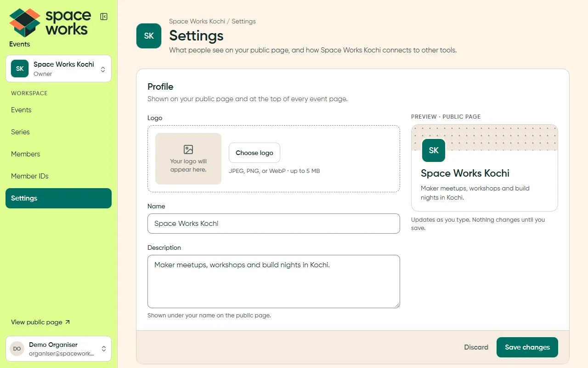The width and height of the screenshot is (588, 368).
Task: Click the Space Works box logo
Action: point(25,23)
